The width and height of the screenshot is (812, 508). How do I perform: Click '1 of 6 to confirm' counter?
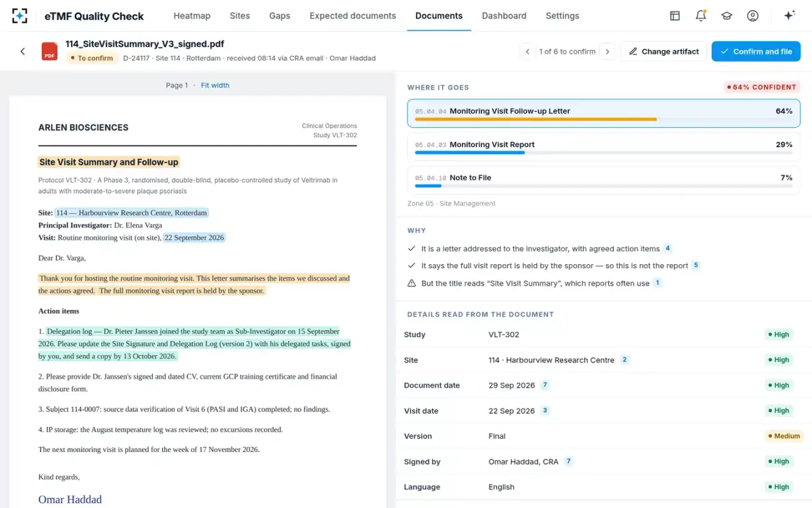[x=567, y=51]
